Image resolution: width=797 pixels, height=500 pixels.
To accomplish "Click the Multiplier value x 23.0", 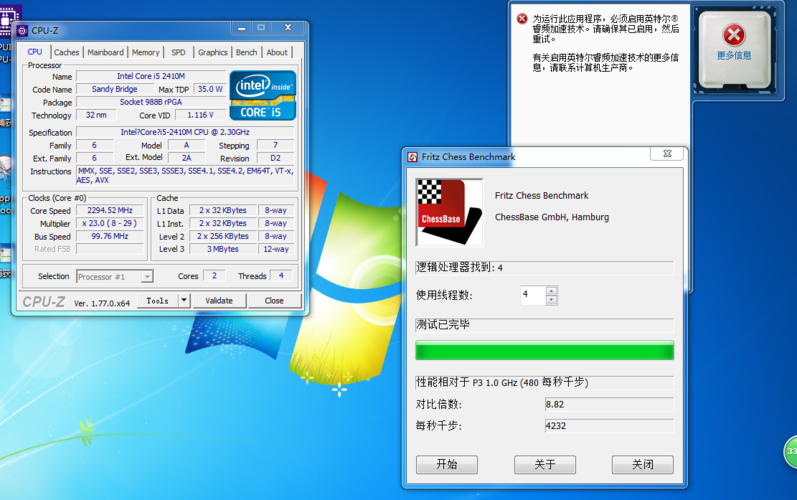I will [x=110, y=223].
